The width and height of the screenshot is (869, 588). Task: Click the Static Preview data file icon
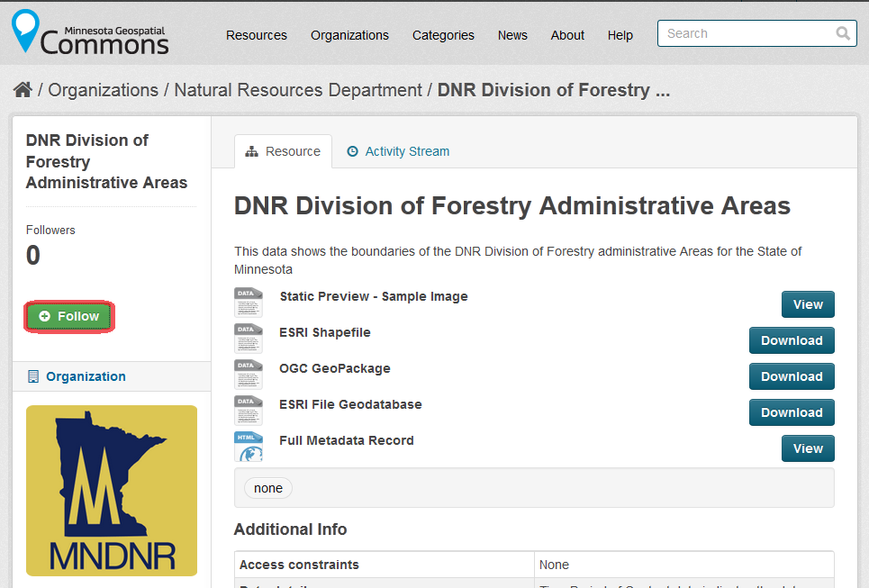coord(249,303)
